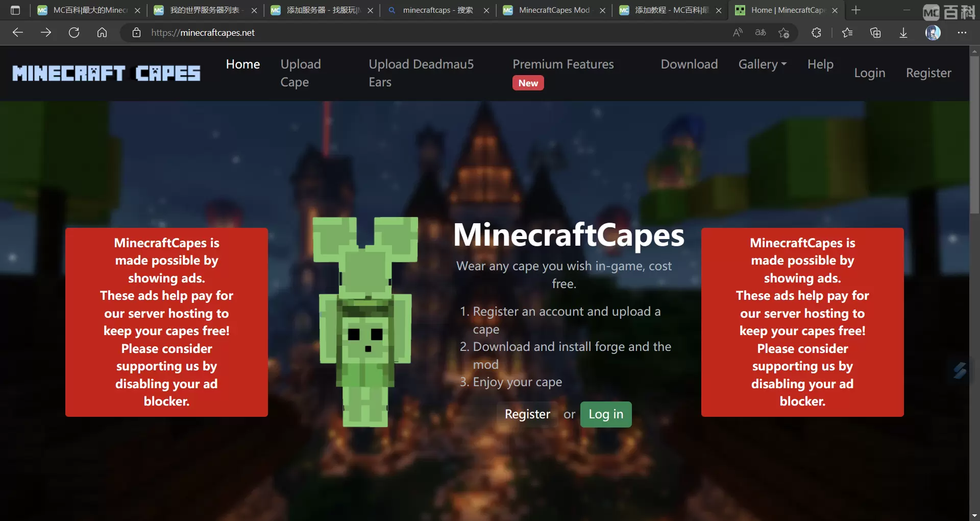Image resolution: width=980 pixels, height=521 pixels.
Task: Open the favorites list
Action: click(x=847, y=33)
